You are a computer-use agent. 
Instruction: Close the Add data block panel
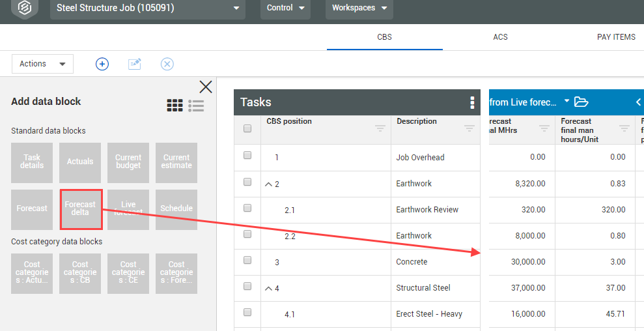pos(206,87)
